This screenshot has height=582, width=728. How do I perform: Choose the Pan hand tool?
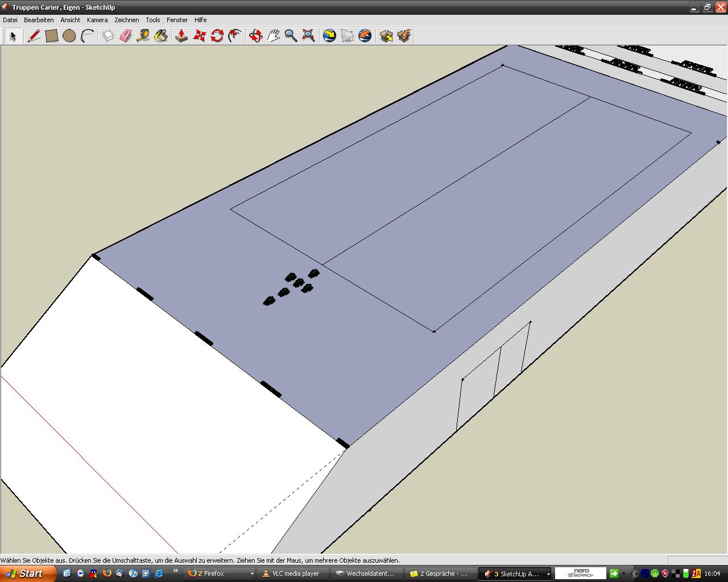pyautogui.click(x=274, y=36)
